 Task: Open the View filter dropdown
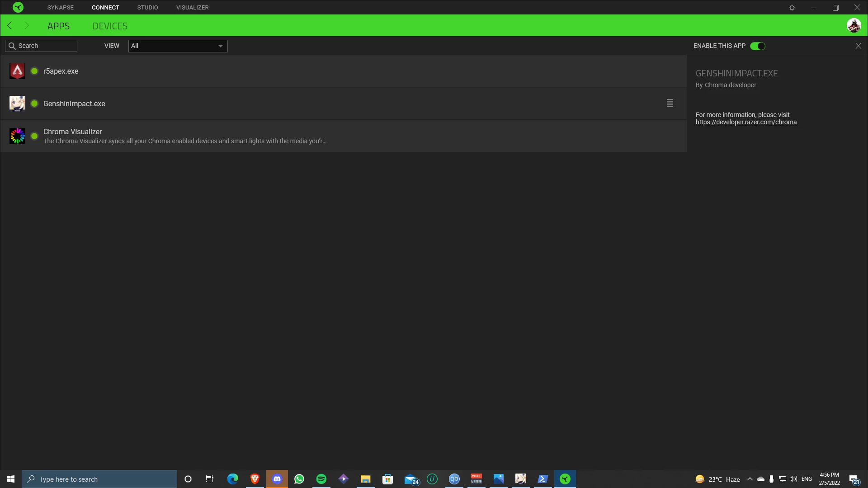coord(178,46)
